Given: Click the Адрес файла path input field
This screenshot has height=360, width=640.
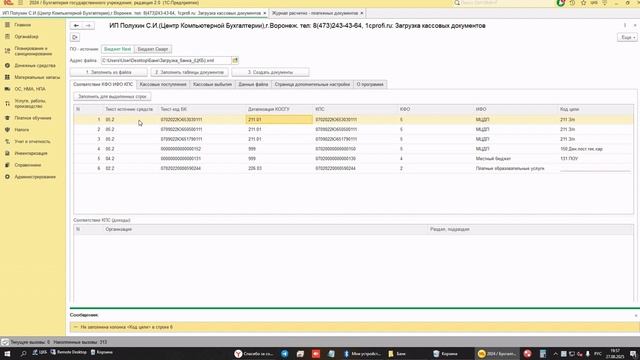Looking at the screenshot, I should click(x=166, y=60).
